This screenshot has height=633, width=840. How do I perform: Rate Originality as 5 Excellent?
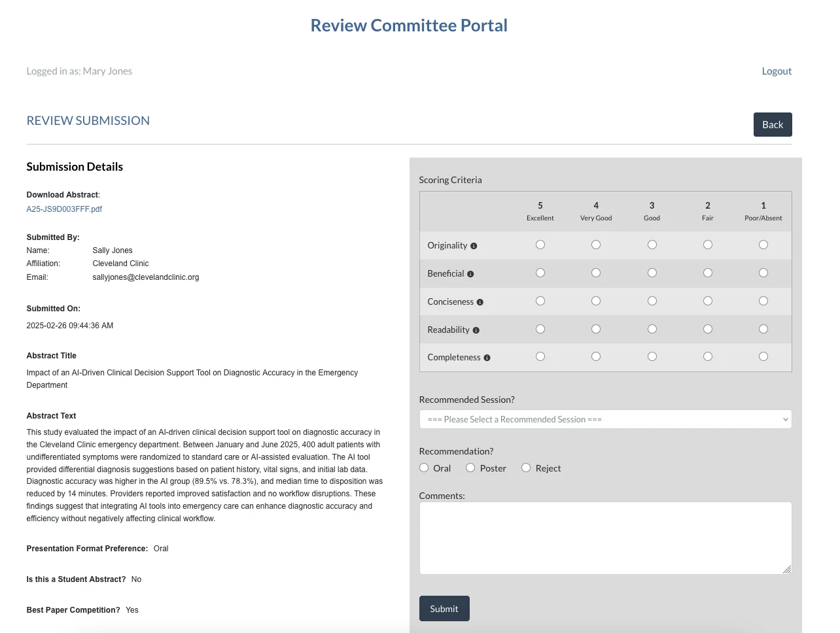click(540, 244)
